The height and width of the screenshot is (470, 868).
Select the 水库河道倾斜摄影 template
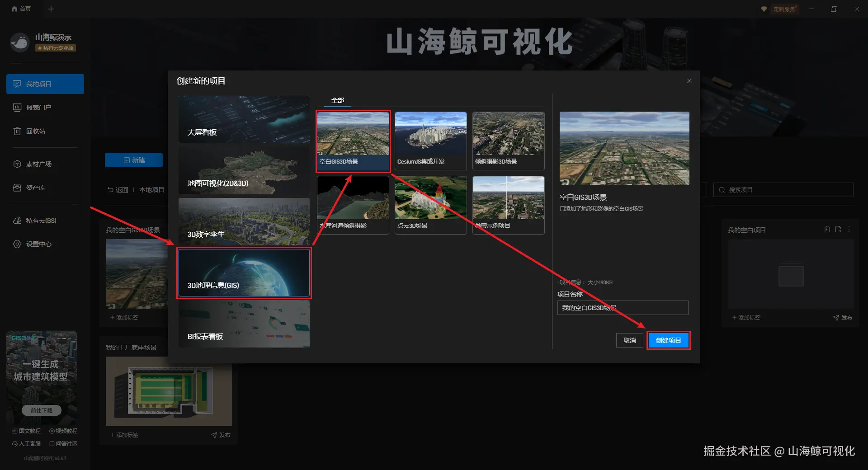(x=353, y=205)
